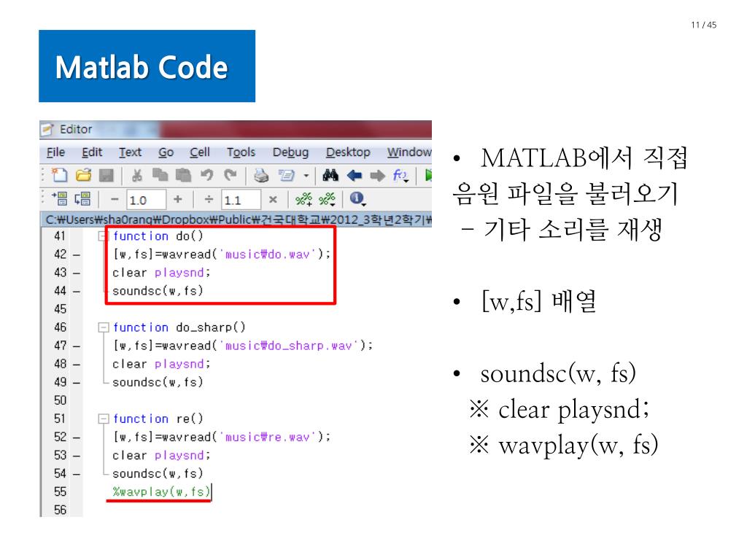The height and width of the screenshot is (560, 747).
Task: Paste with the clipboard icon
Action: 183,176
